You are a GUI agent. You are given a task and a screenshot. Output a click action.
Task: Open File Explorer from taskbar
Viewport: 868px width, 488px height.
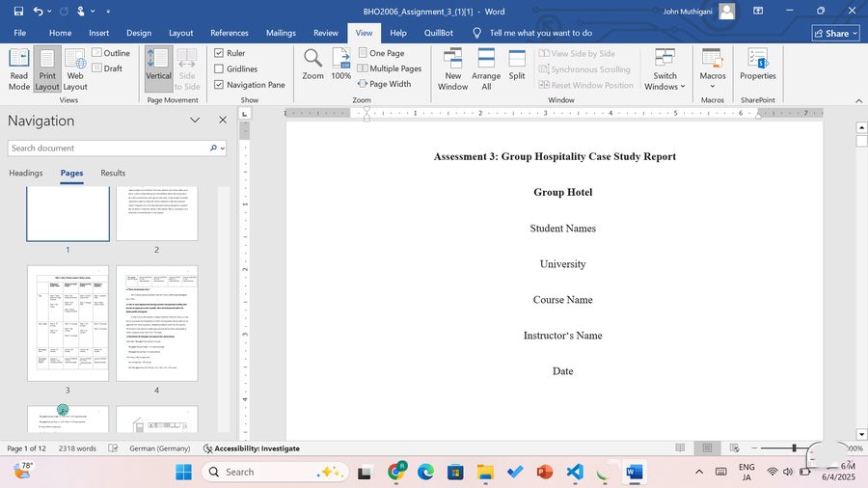click(x=485, y=472)
